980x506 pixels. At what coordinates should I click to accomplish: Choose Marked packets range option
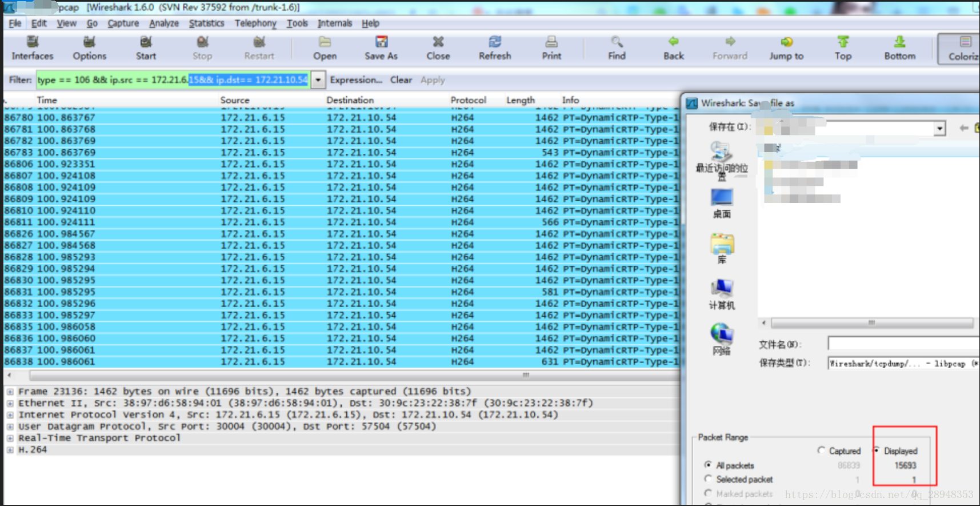coord(709,493)
